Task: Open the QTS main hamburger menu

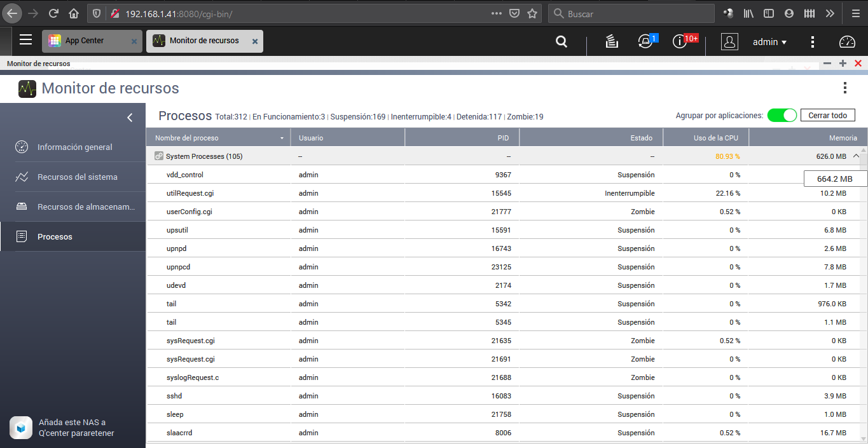Action: 25,40
